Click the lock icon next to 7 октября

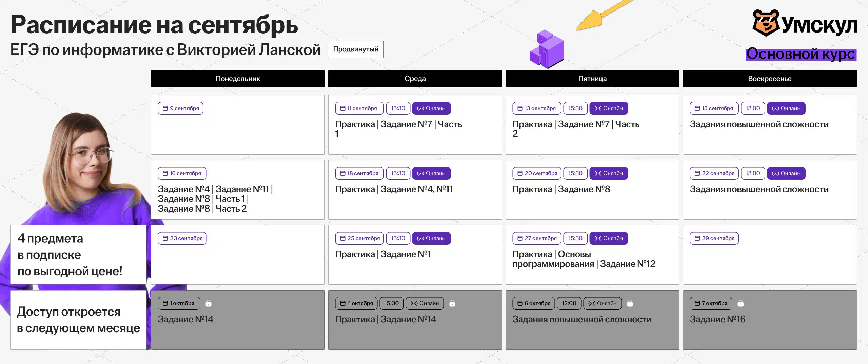[x=741, y=303]
